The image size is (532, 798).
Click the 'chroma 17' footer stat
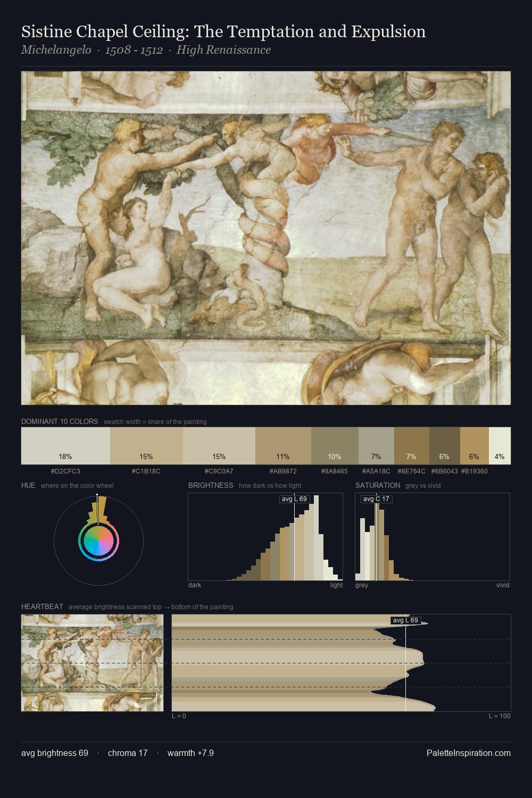pyautogui.click(x=128, y=753)
